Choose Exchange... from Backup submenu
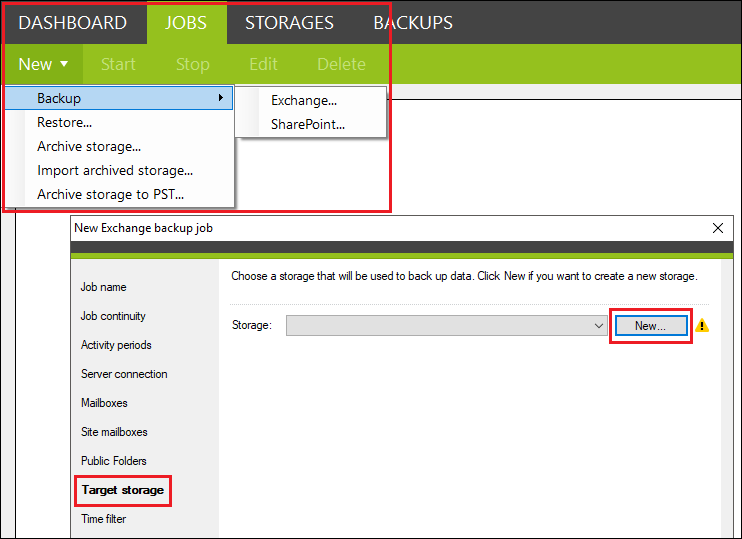This screenshot has height=539, width=742. tap(304, 100)
